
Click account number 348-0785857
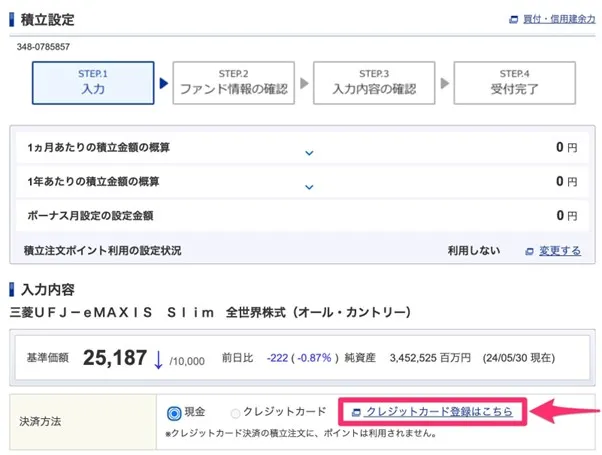(x=43, y=47)
